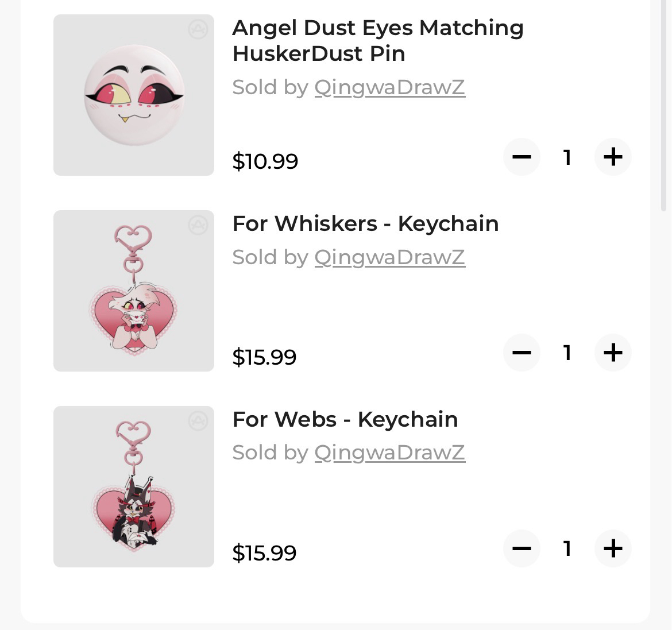Open Angel Dust Eyes Matching HuskerDust Pin title

click(x=377, y=40)
